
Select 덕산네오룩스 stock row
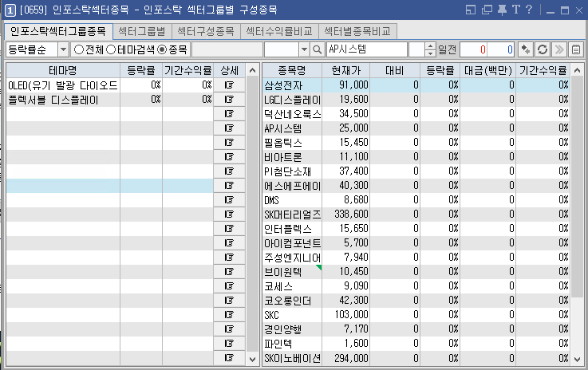tap(416, 113)
